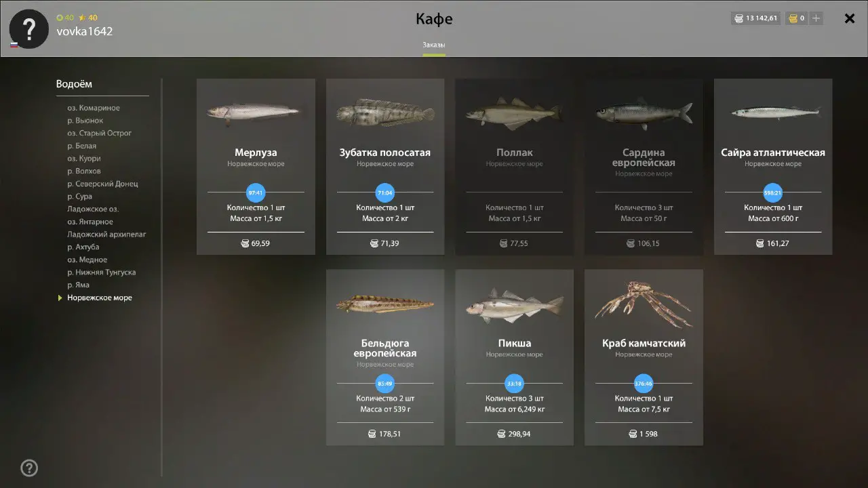The height and width of the screenshot is (488, 868).
Task: Click the reward coin icon on Пикша order
Action: pyautogui.click(x=501, y=434)
